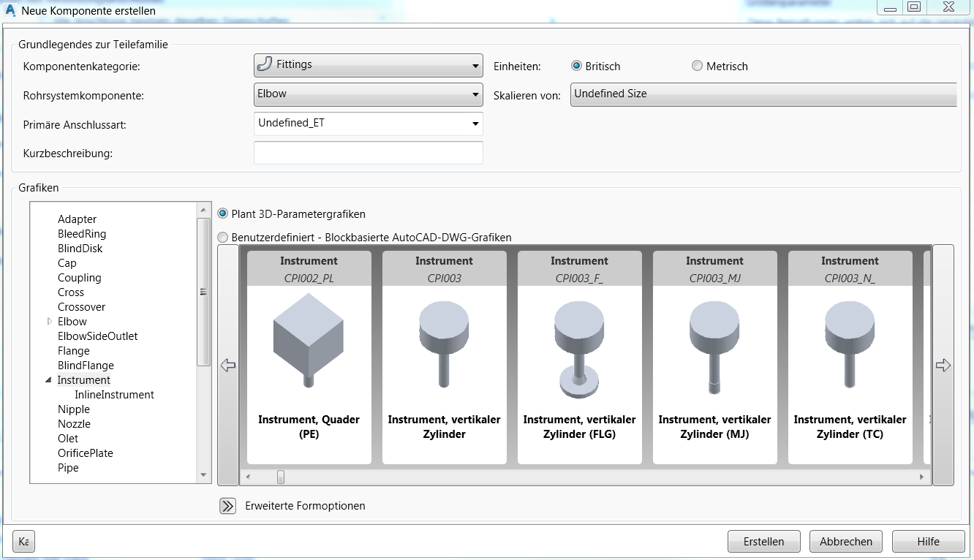Select the Instrument Quader (PE) CPI002_PL thumbnail
The image size is (974, 560).
(x=309, y=357)
